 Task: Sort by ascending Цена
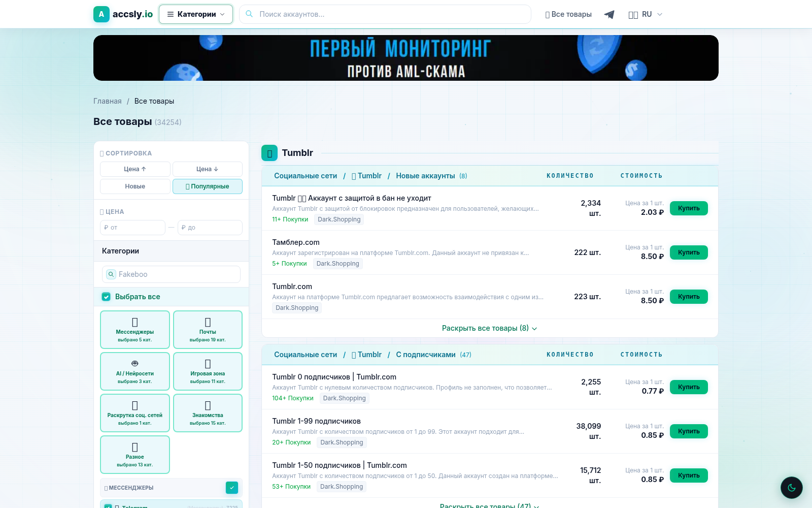click(135, 169)
